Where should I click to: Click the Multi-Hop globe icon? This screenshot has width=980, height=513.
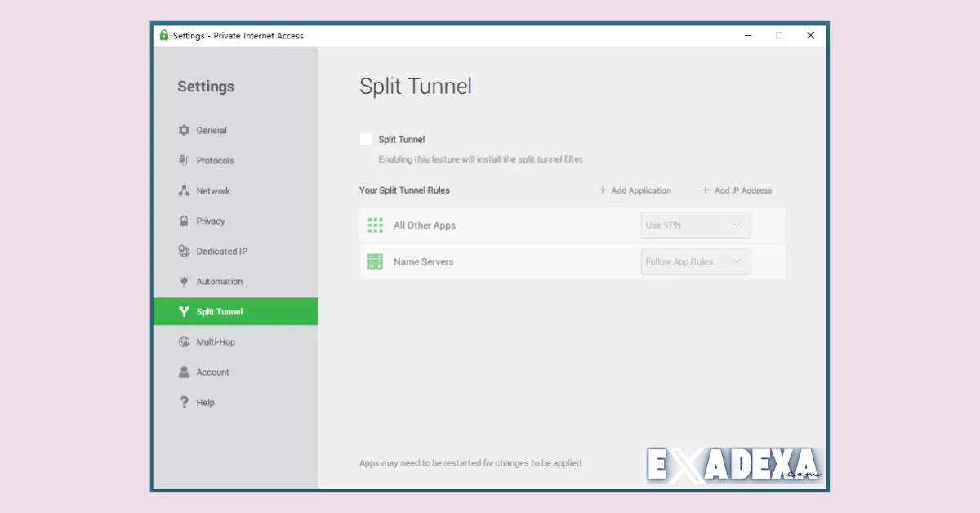(185, 341)
